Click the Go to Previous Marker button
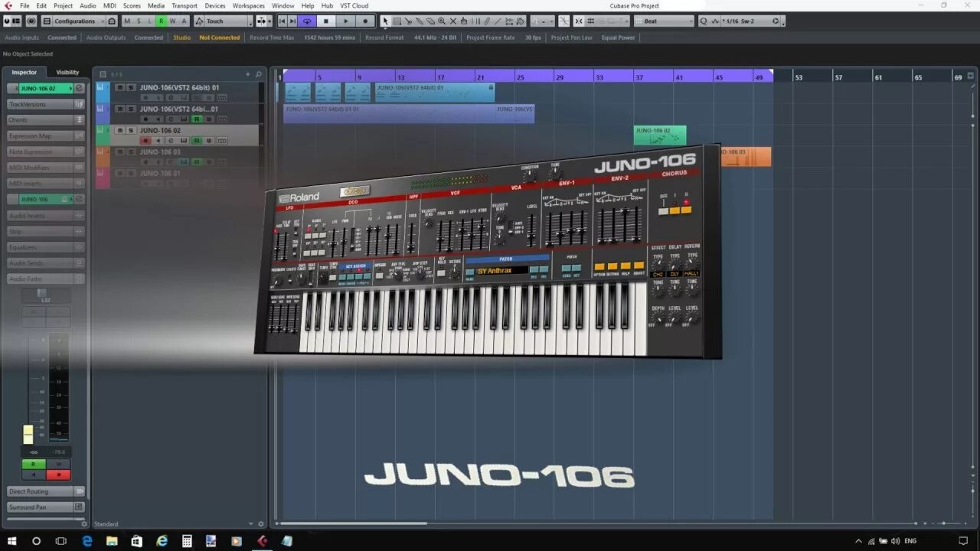 (282, 21)
